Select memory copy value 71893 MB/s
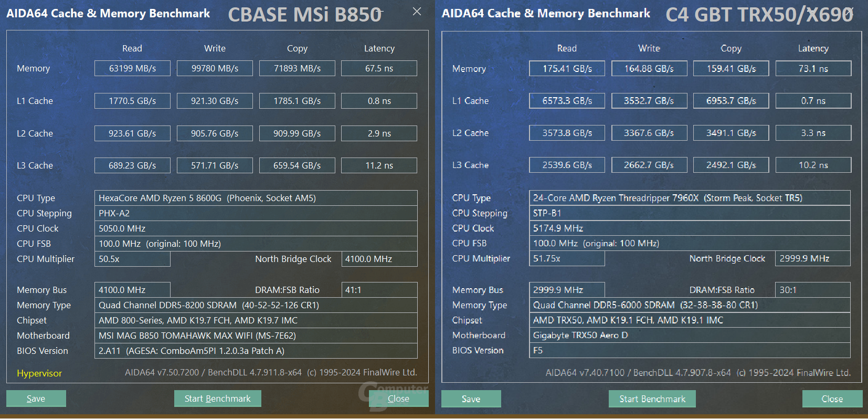Screen dimensions: 868x419 [x=297, y=68]
